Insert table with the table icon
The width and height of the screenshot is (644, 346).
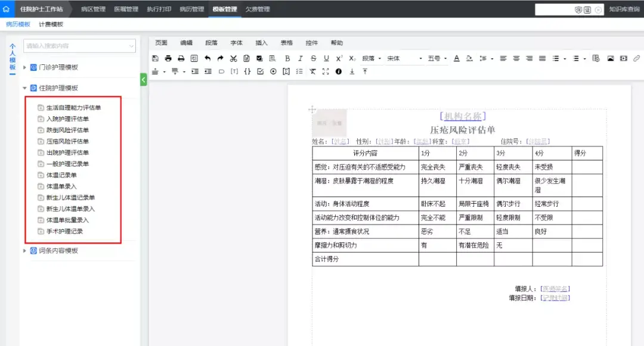tap(596, 58)
